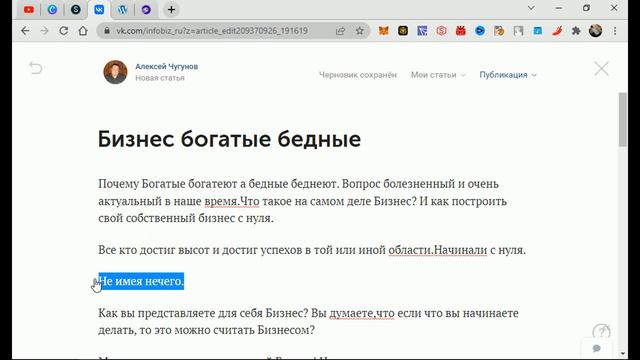640x360 pixels.
Task: Switch to the purple circle icon tab
Action: pyautogui.click(x=146, y=9)
